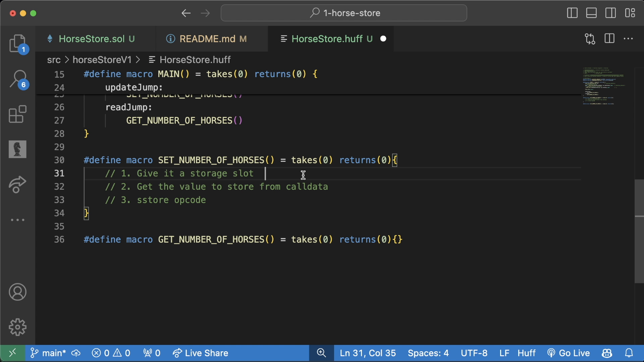Open Live Share from the activity bar
Screen dimensions: 644x362
point(17,185)
